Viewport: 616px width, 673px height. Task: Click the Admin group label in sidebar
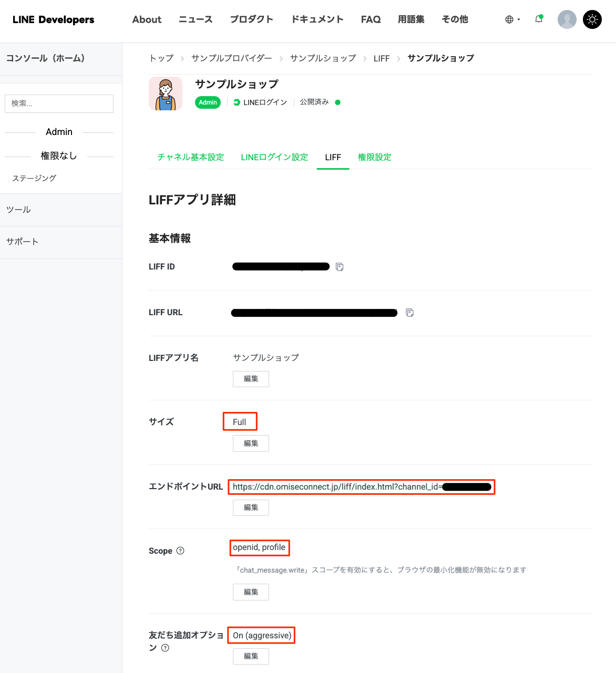(x=59, y=132)
